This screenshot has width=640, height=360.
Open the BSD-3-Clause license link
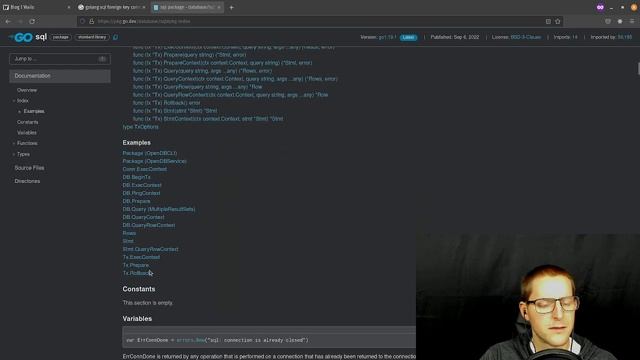pos(526,37)
